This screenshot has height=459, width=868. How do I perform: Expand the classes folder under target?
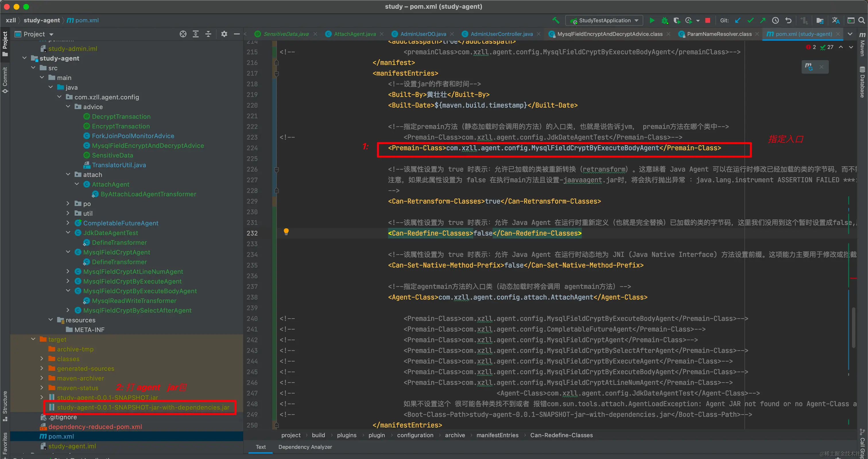coord(42,358)
